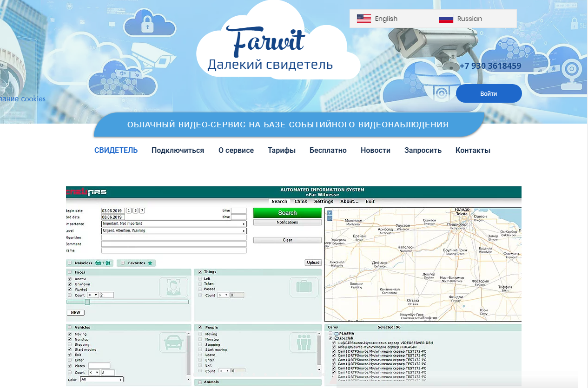Open the About... menu item
The height and width of the screenshot is (388, 588).
point(349,201)
